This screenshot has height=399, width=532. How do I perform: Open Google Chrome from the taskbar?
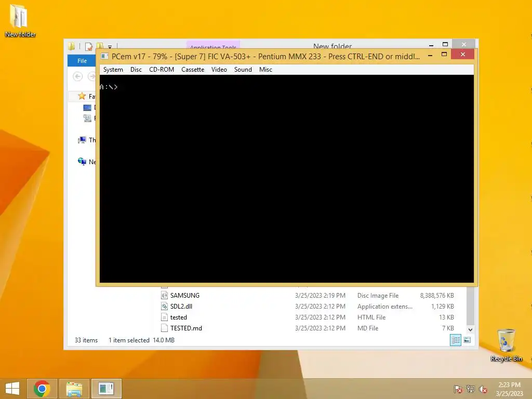42,389
